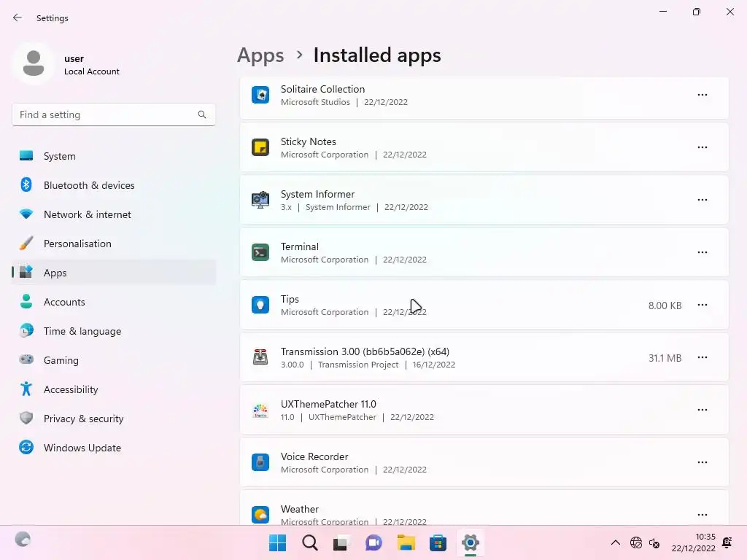Open more options for Sticky Notes
The image size is (747, 560).
[x=703, y=147]
